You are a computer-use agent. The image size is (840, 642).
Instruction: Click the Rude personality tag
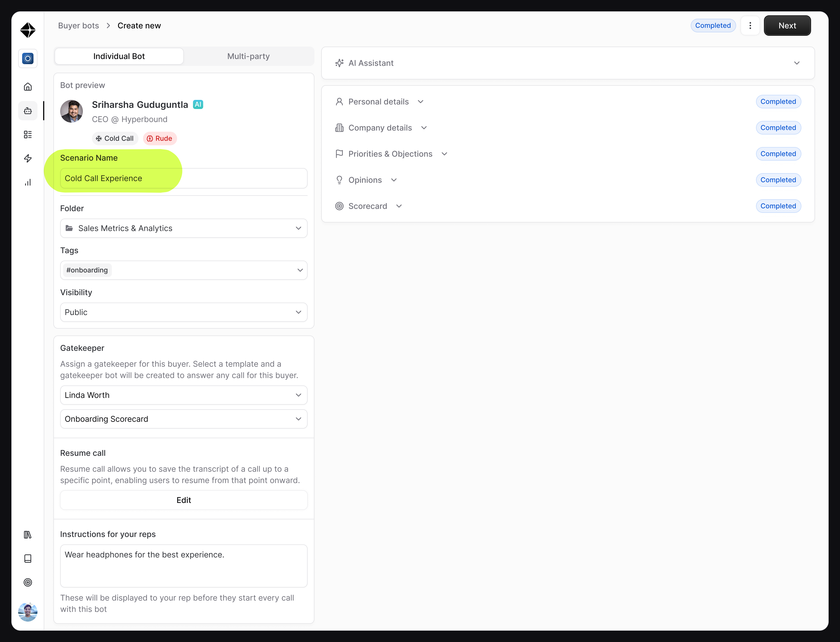pos(160,138)
